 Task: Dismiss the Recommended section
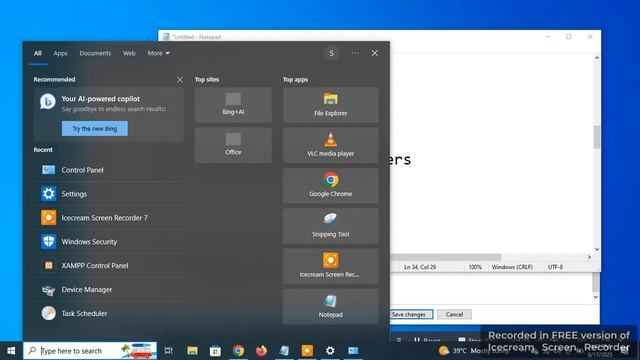180,80
